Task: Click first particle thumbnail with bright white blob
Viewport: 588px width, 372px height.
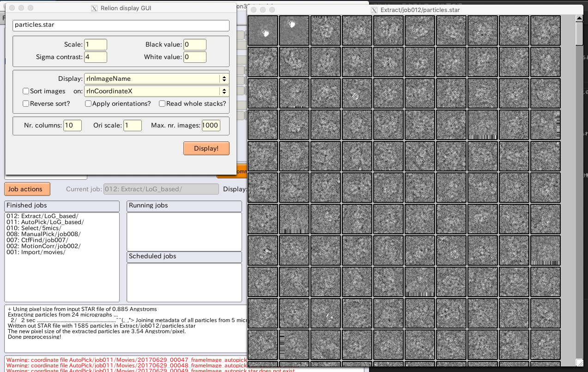Action: 263,30
